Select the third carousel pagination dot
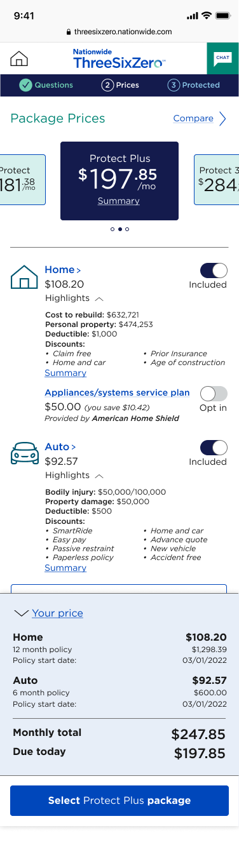The height and width of the screenshot is (868, 239). pos(127,229)
